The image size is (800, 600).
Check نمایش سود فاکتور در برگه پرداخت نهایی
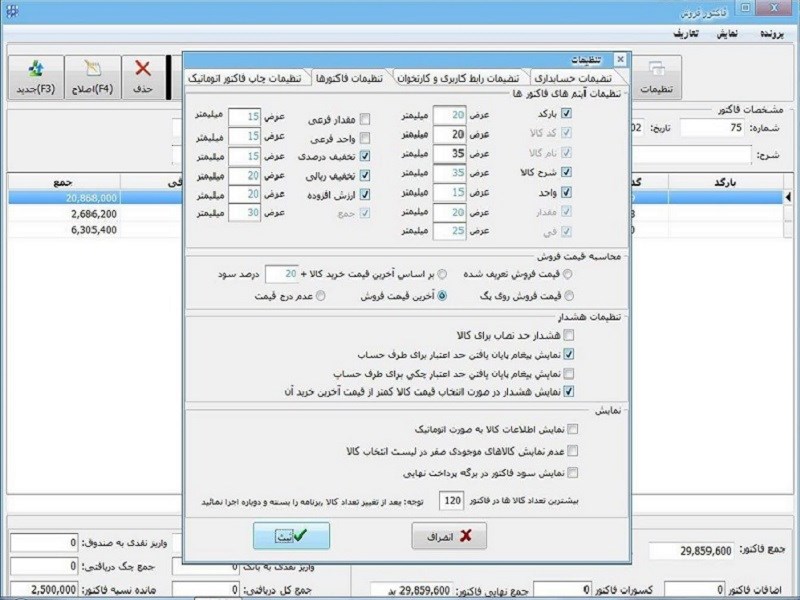pos(573,471)
